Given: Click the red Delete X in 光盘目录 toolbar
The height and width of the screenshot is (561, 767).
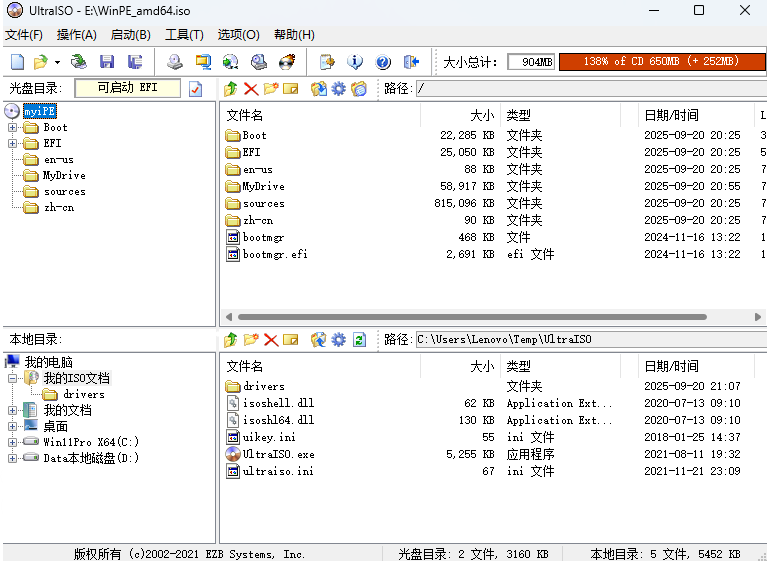Looking at the screenshot, I should click(251, 89).
